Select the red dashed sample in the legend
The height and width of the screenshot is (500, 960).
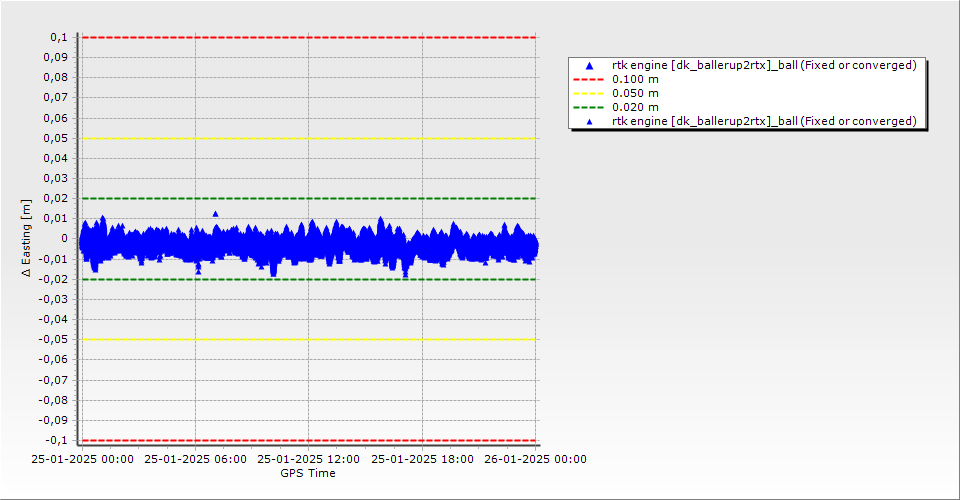coord(588,80)
